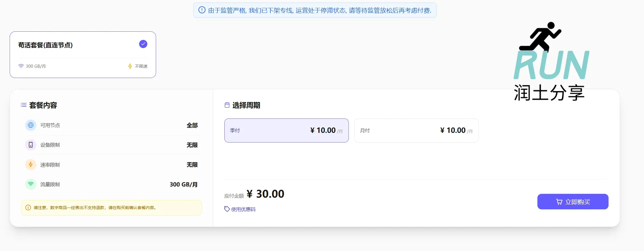The width and height of the screenshot is (644, 251).
Task: Click the warning icon in refund notice
Action: tap(28, 208)
